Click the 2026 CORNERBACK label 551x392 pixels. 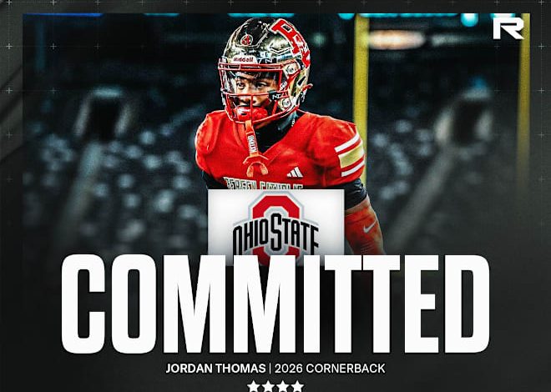point(330,369)
